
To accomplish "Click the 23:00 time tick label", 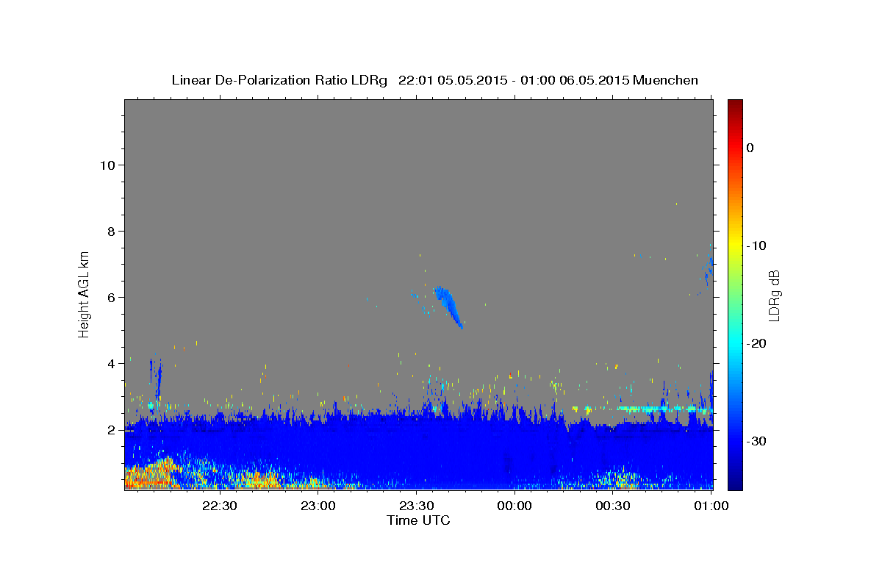I will [x=318, y=506].
